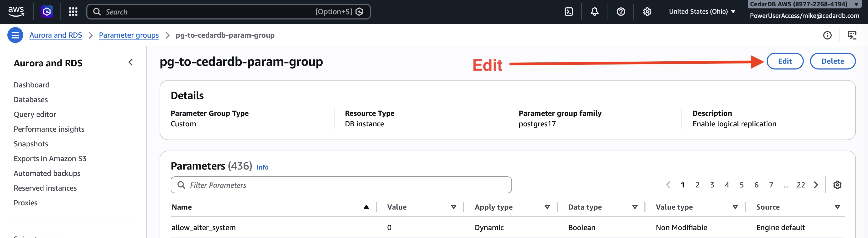
Task: Open account settings gear in top bar
Action: [647, 11]
